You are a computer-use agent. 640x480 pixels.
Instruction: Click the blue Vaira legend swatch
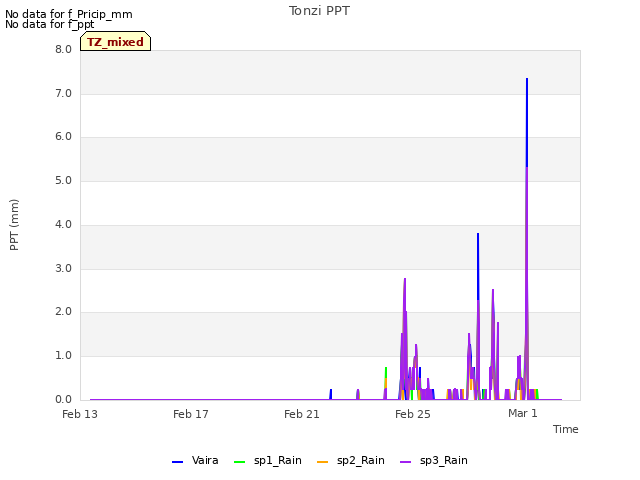178,462
